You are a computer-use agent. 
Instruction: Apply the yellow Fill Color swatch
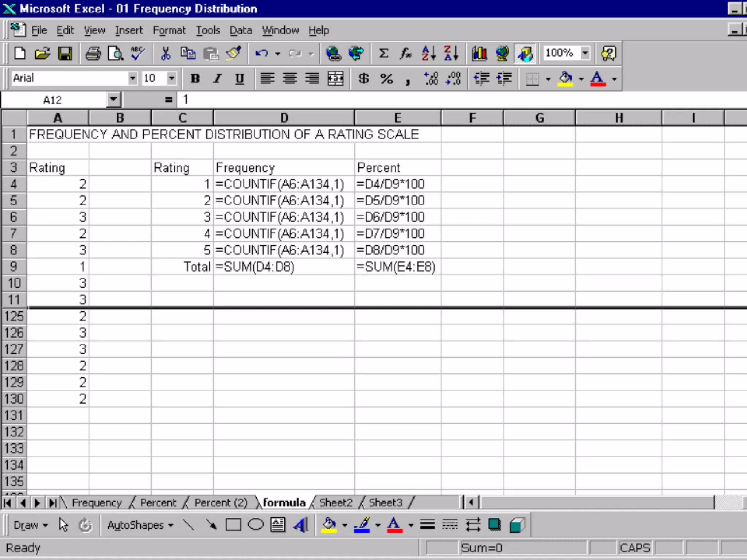(x=565, y=78)
